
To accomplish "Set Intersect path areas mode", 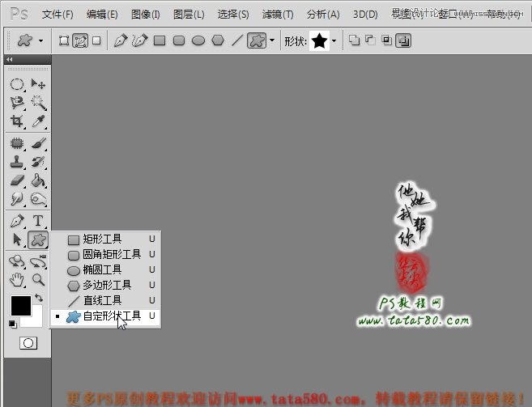I will (387, 40).
